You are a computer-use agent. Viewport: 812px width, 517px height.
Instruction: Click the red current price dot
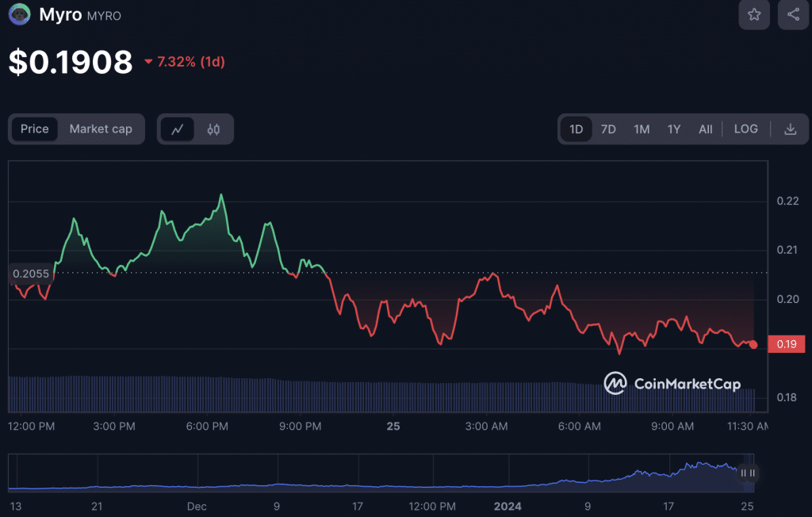753,345
